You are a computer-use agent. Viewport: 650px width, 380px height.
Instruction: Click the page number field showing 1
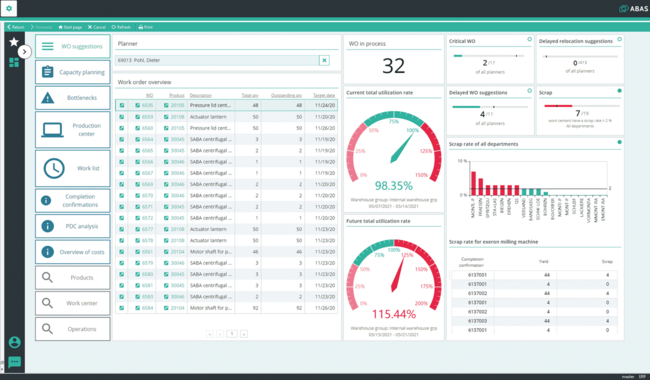click(232, 334)
